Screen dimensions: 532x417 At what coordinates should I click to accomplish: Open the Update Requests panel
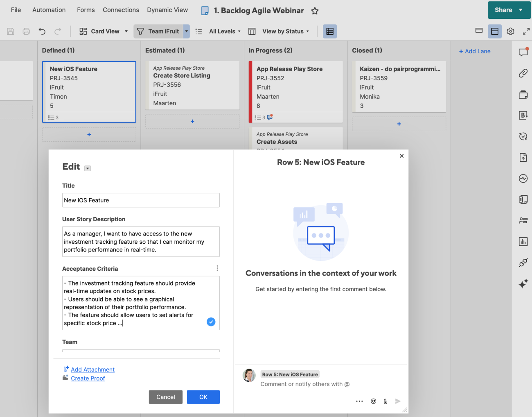pos(523,136)
